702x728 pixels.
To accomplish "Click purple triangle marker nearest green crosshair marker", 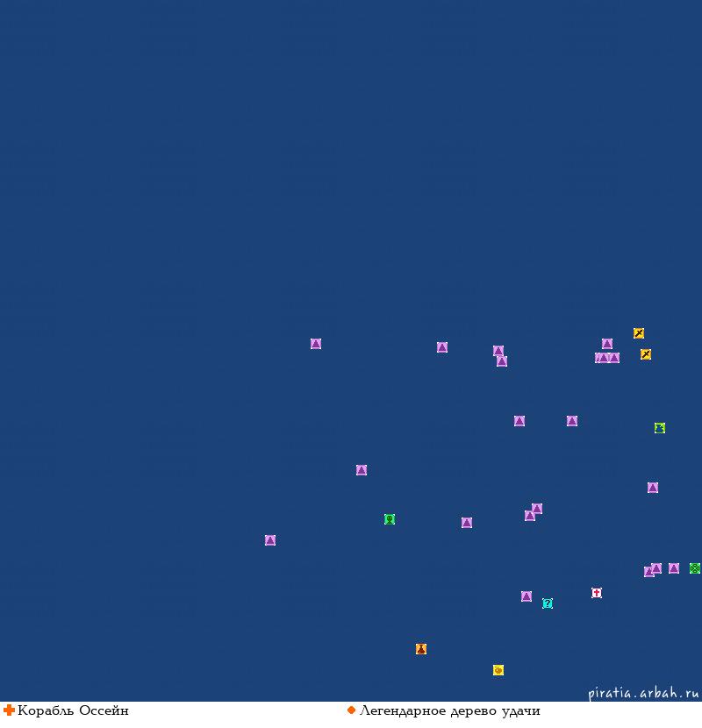I will (x=674, y=568).
